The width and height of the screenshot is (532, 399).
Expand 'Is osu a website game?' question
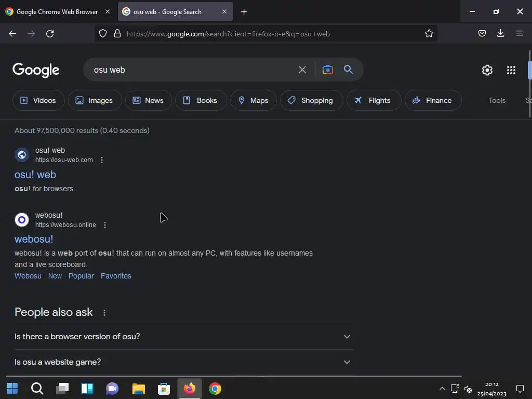(x=183, y=362)
